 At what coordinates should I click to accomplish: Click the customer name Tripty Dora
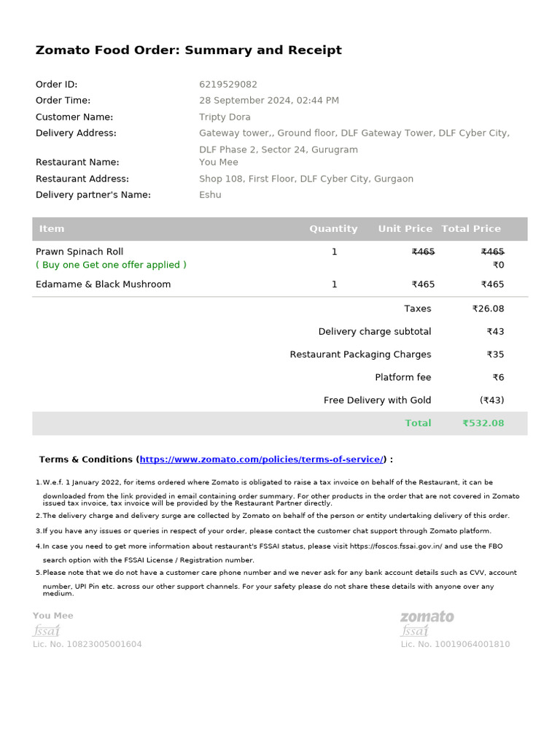tap(225, 117)
